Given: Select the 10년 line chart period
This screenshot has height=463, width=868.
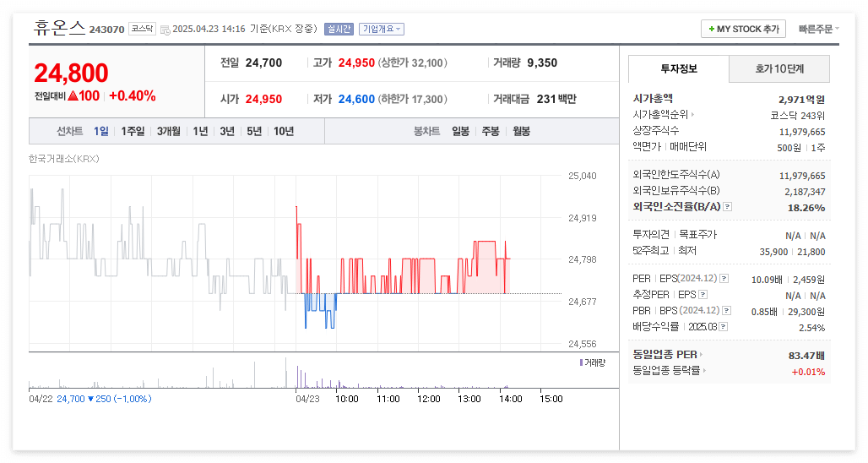Looking at the screenshot, I should pos(284,131).
